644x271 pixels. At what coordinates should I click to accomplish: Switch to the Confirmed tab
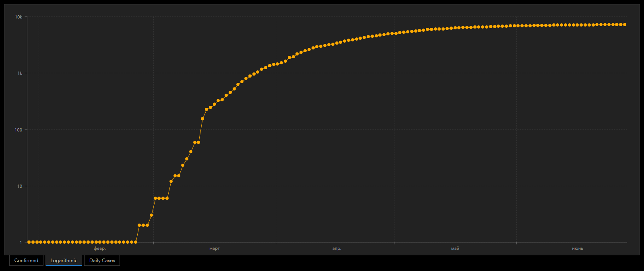pos(26,261)
